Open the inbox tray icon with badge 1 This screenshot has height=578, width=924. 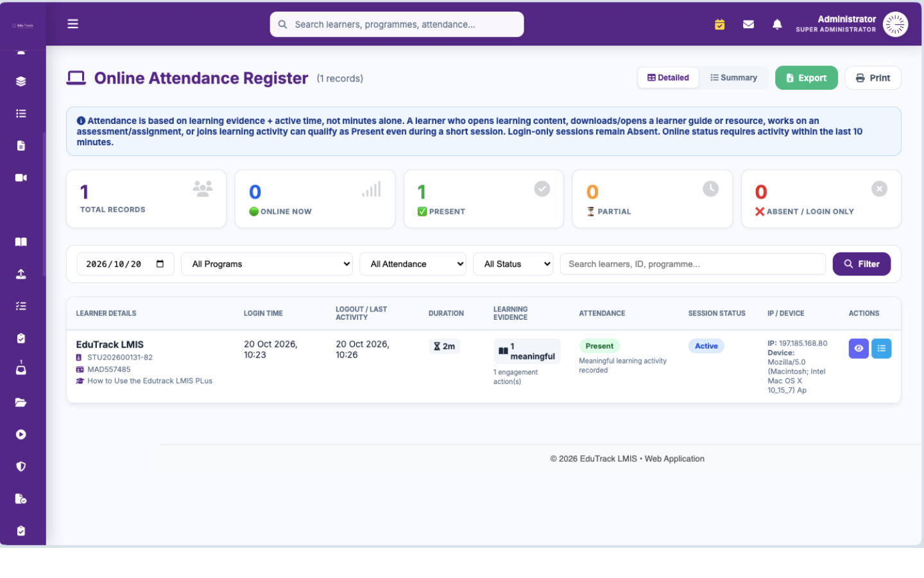pyautogui.click(x=21, y=369)
